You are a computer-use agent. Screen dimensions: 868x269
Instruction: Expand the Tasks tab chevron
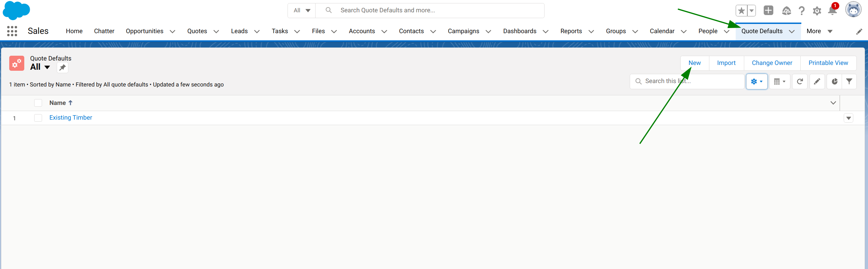click(x=297, y=31)
